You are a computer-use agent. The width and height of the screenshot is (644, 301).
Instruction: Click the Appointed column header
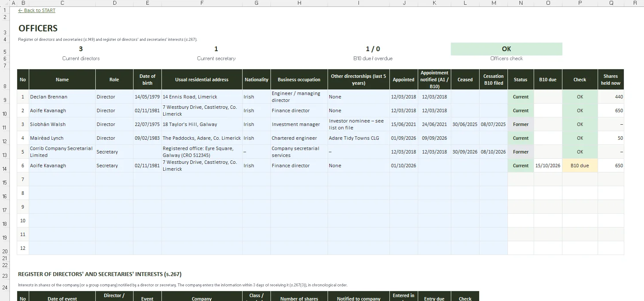point(404,80)
